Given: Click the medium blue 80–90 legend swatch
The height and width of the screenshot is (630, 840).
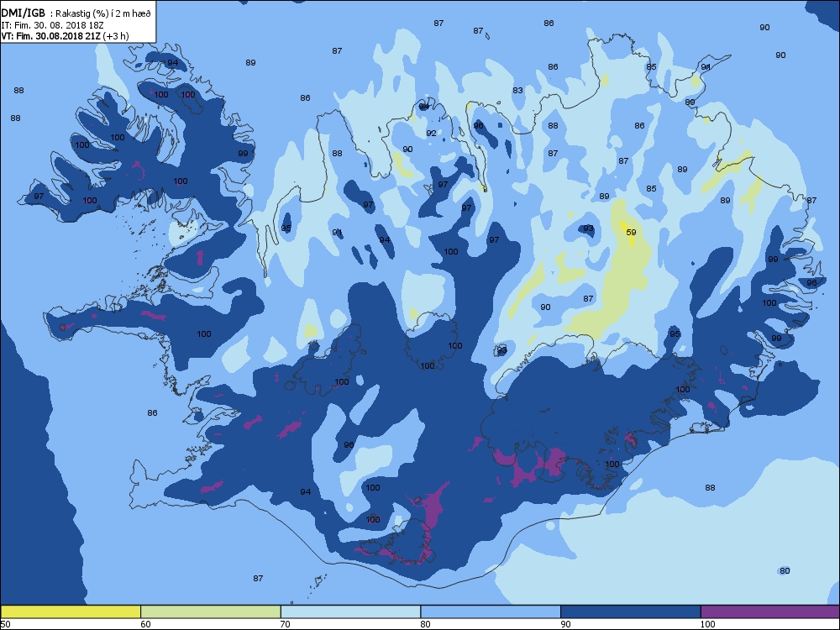Looking at the screenshot, I should pyautogui.click(x=491, y=612).
